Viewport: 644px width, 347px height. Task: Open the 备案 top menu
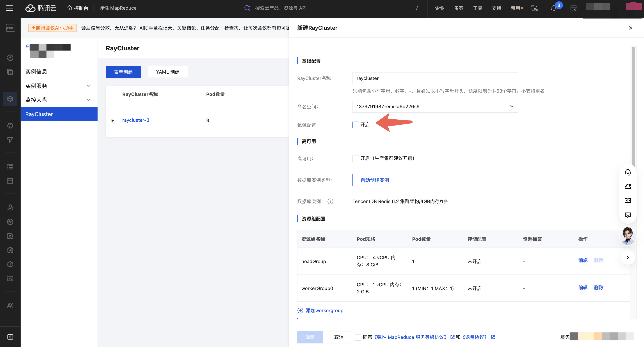459,8
